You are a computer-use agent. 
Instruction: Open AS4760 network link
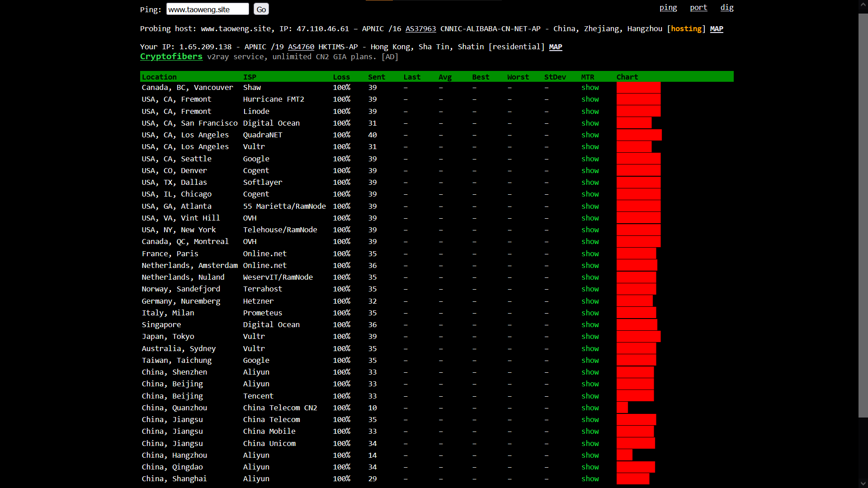click(x=301, y=47)
